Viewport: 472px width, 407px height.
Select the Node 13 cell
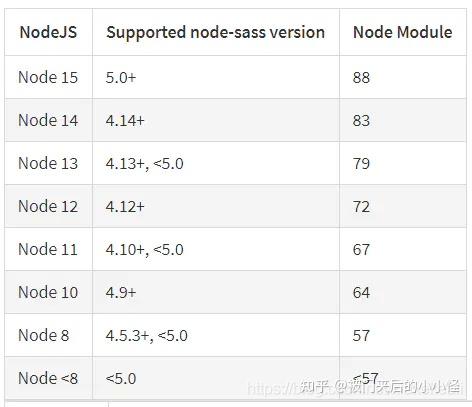48,163
